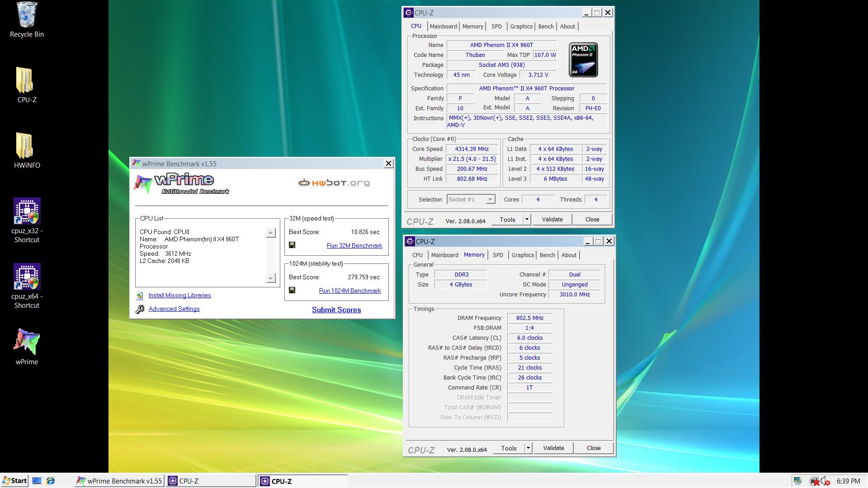
Task: Open the HWiNFO folder on the desktop
Action: (x=25, y=145)
